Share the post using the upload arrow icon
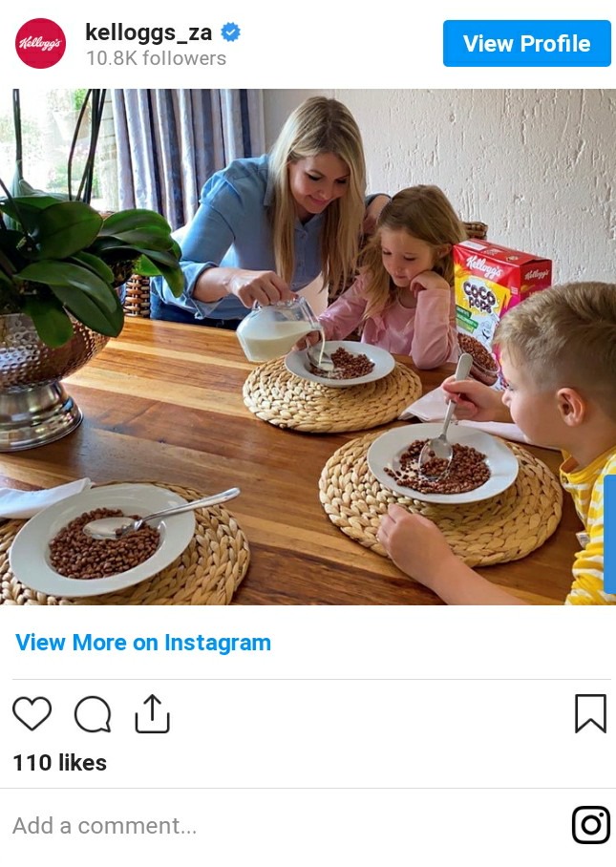The width and height of the screenshot is (616, 867). pos(152,714)
